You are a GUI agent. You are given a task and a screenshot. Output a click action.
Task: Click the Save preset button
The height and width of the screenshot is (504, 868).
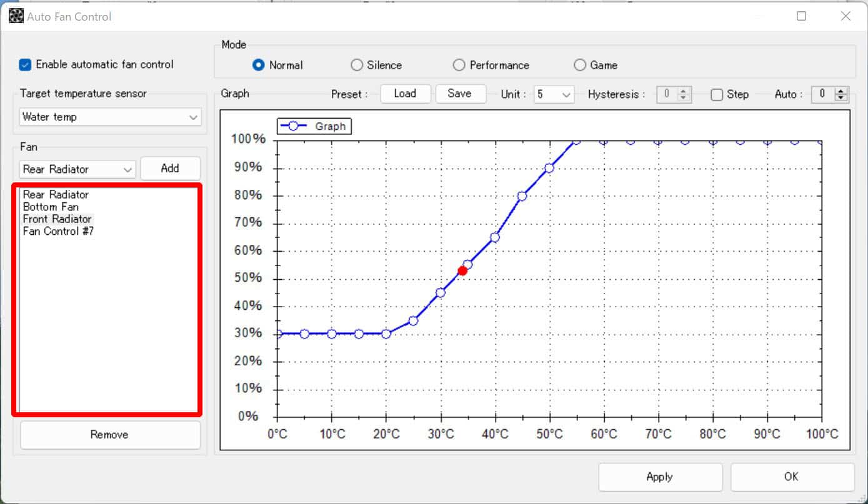459,94
